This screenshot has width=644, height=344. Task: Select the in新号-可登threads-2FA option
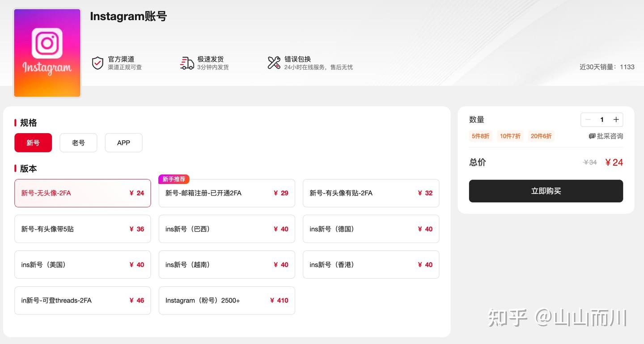coord(82,300)
